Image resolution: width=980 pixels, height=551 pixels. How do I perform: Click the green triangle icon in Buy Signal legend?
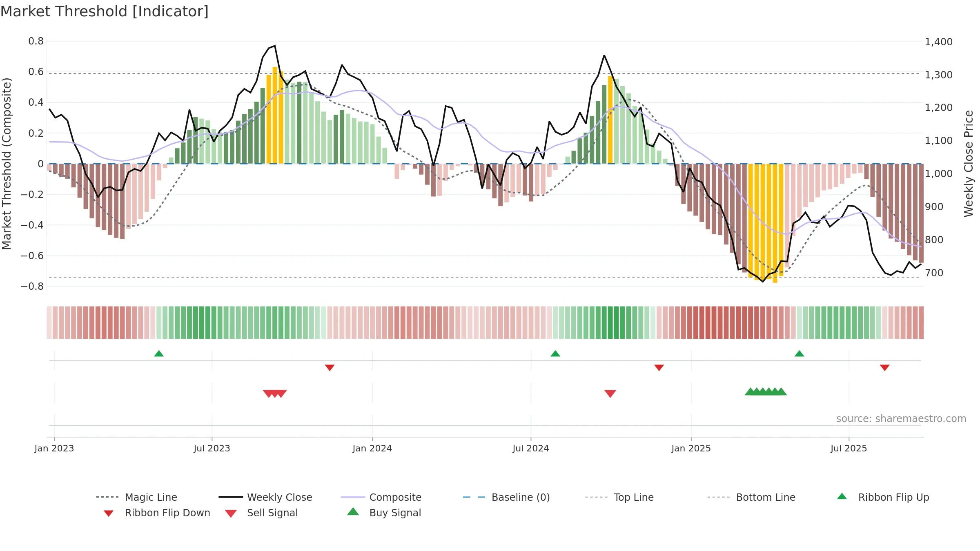(x=353, y=511)
